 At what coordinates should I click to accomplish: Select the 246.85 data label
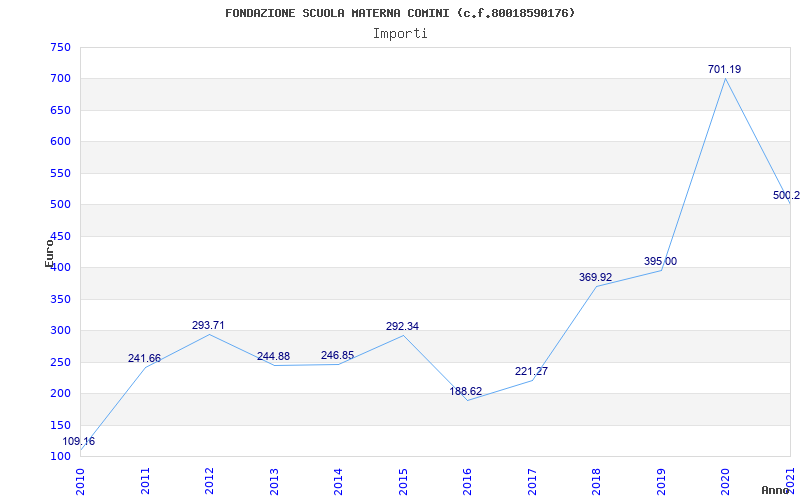click(x=337, y=356)
